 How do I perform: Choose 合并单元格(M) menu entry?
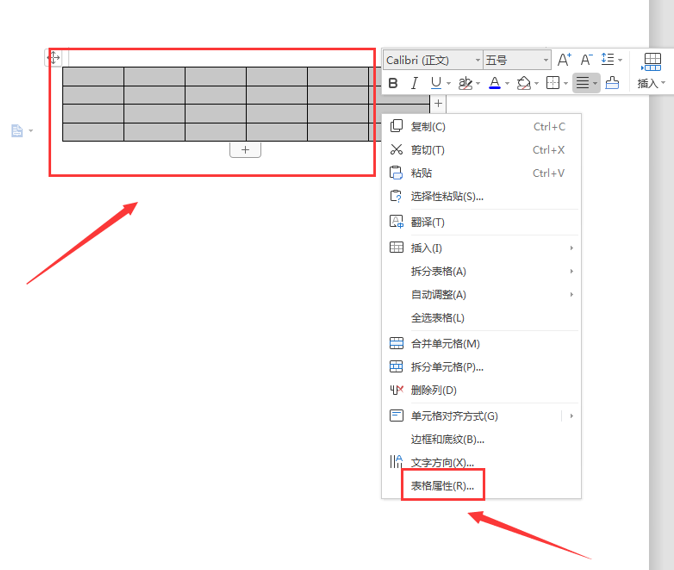pos(481,343)
